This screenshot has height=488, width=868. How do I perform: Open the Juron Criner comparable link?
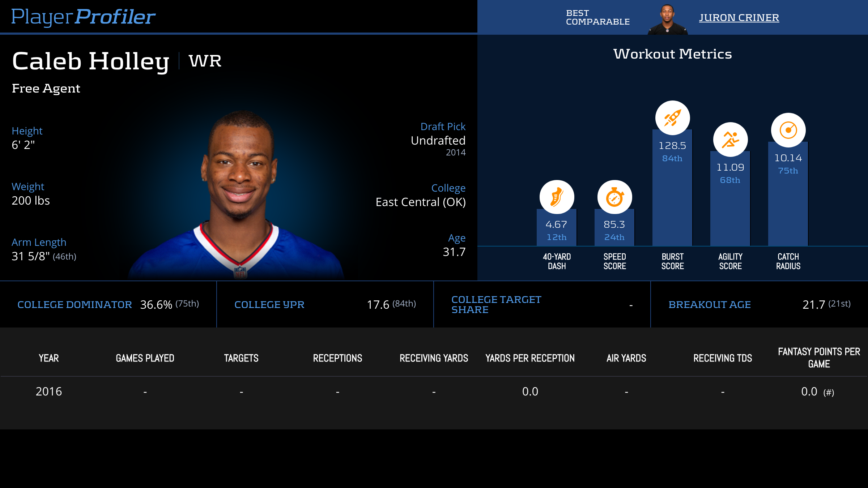pyautogui.click(x=739, y=17)
